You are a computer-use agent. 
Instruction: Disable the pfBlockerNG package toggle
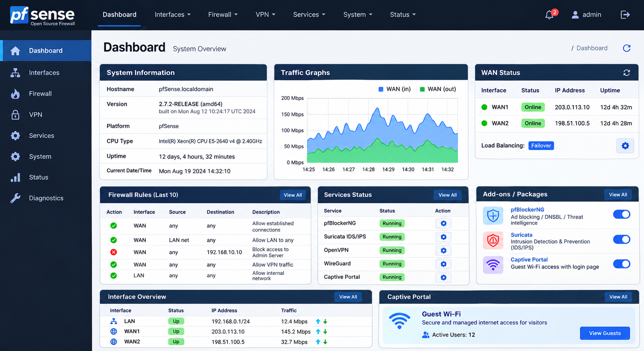pos(622,214)
